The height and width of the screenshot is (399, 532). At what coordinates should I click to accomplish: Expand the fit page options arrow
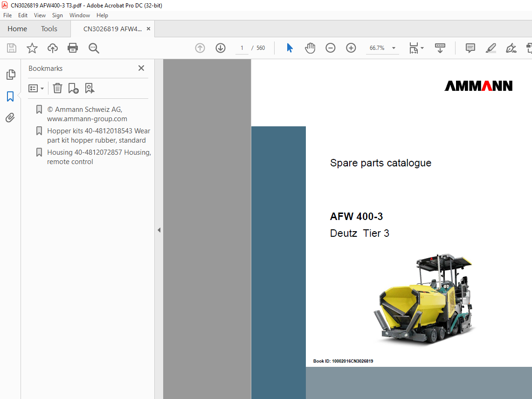422,48
